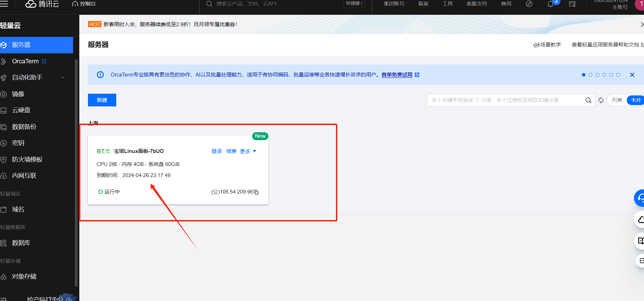
Task: Open the 备案 menu
Action: coord(423,4)
